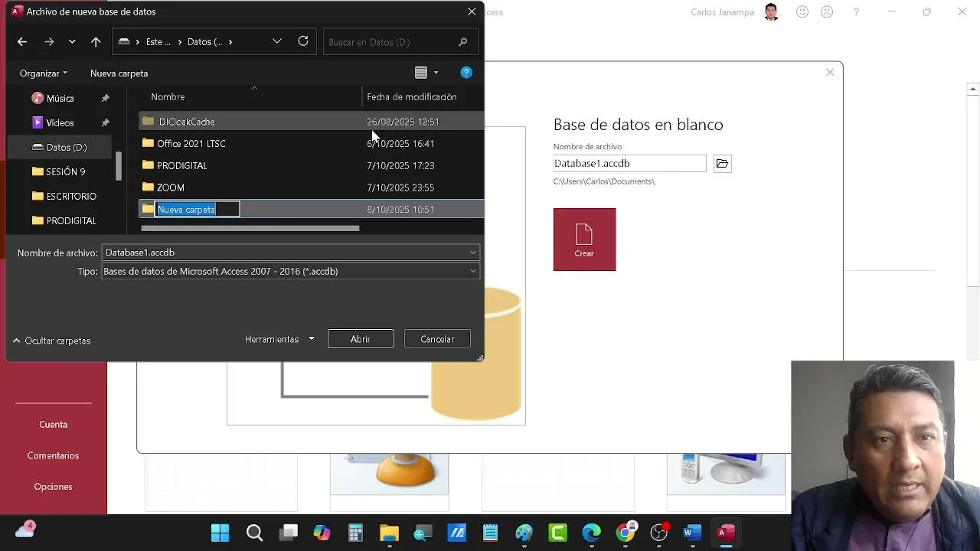
Task: Open Task View on the taskbar
Action: (289, 533)
